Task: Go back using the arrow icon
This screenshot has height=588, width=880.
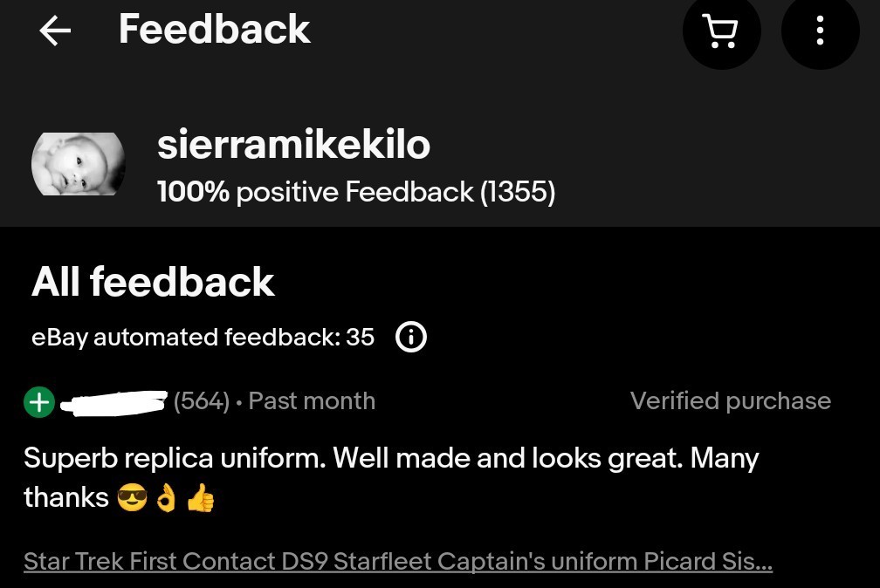Action: [x=55, y=31]
